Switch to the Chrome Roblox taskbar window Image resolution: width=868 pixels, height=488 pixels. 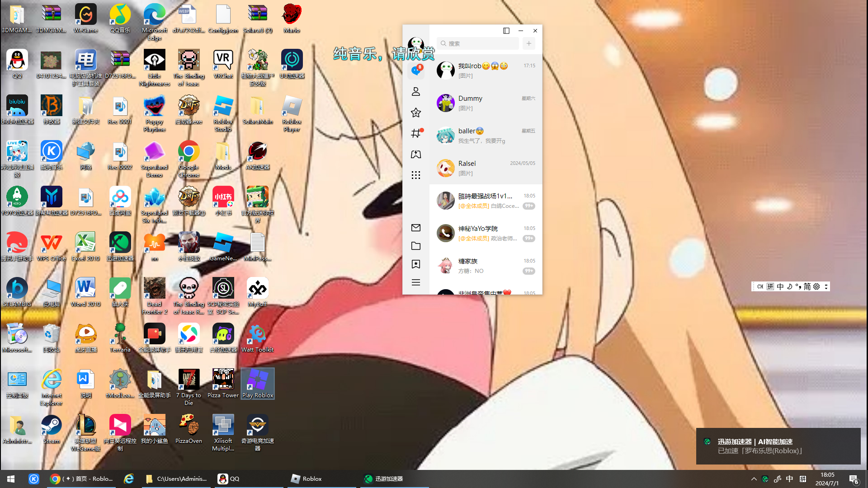click(82, 479)
